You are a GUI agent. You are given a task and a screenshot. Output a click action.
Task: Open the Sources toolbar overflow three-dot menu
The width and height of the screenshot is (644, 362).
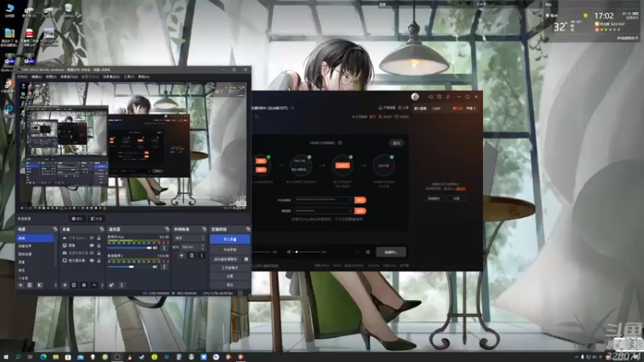[102, 285]
